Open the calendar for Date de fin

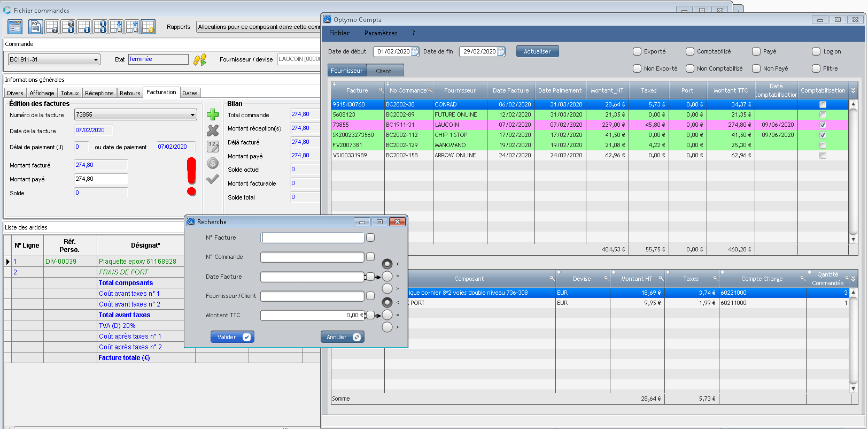[501, 51]
